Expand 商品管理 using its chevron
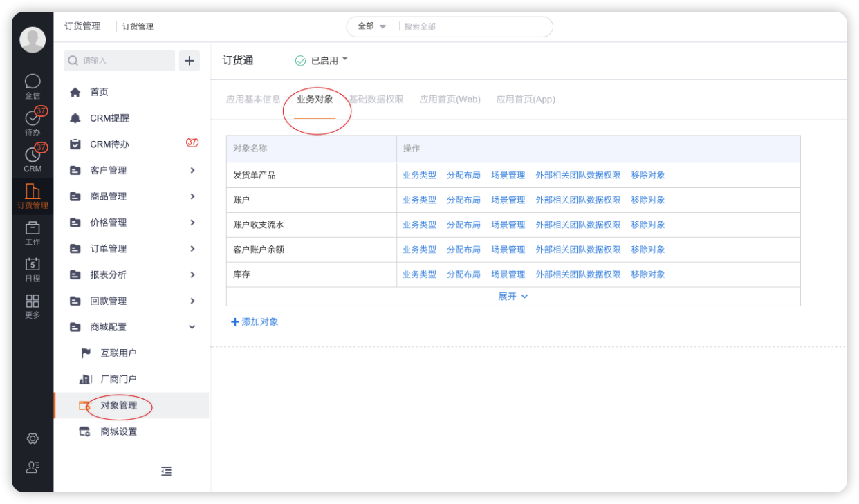The image size is (859, 504). coord(192,196)
